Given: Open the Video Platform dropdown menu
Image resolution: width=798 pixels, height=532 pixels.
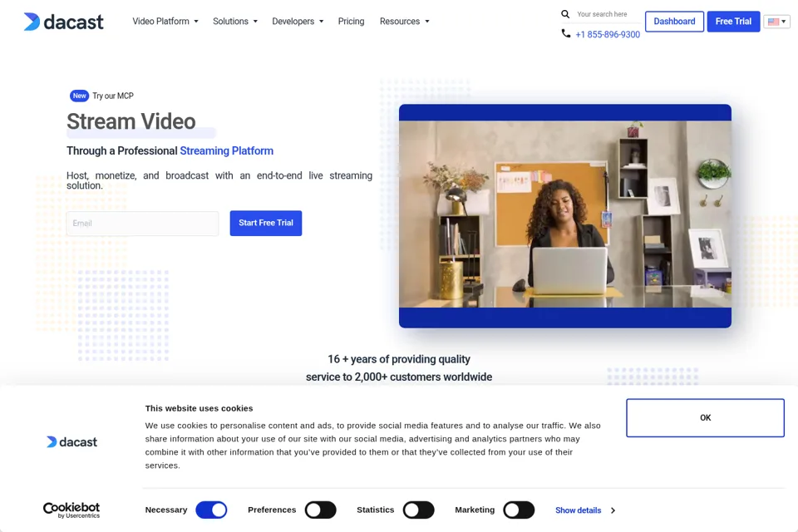Looking at the screenshot, I should 165,22.
